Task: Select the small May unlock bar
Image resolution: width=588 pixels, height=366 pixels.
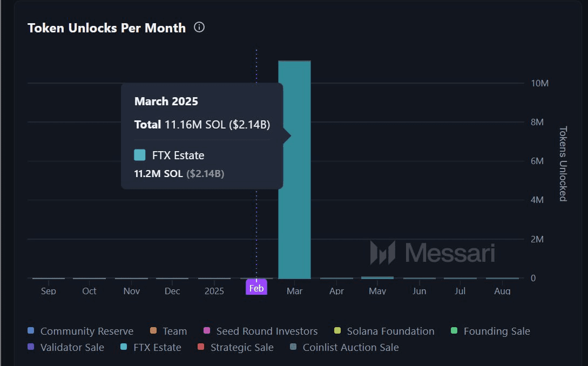Action: (x=377, y=277)
